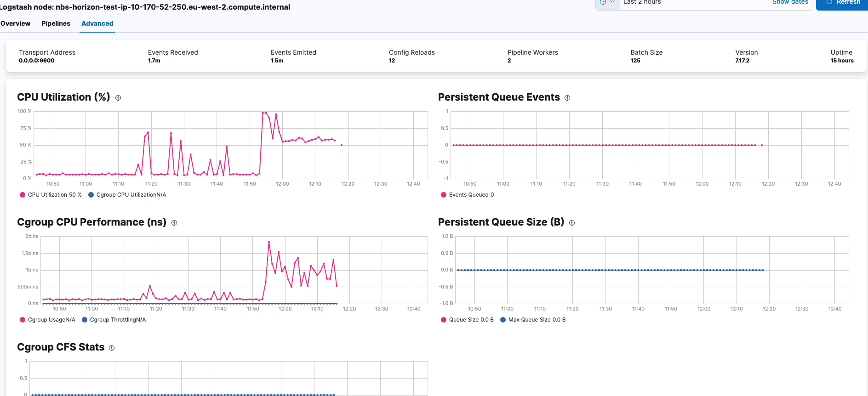868x396 pixels.
Task: Click the Refresh button
Action: click(843, 3)
